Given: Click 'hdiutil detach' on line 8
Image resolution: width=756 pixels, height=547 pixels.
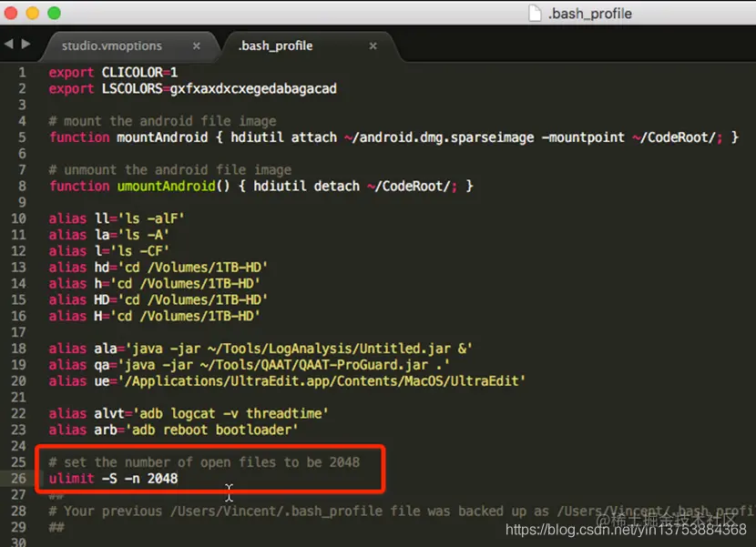Looking at the screenshot, I should tap(306, 186).
